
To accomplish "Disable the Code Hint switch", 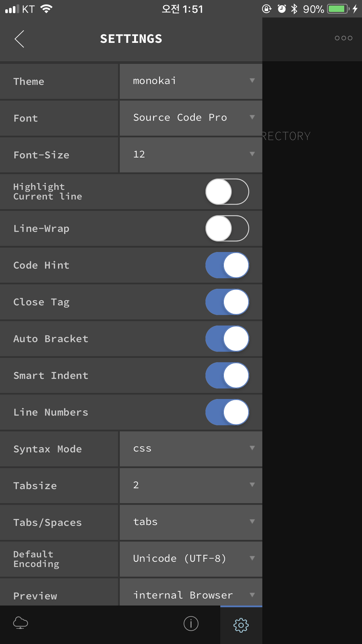I will (227, 265).
